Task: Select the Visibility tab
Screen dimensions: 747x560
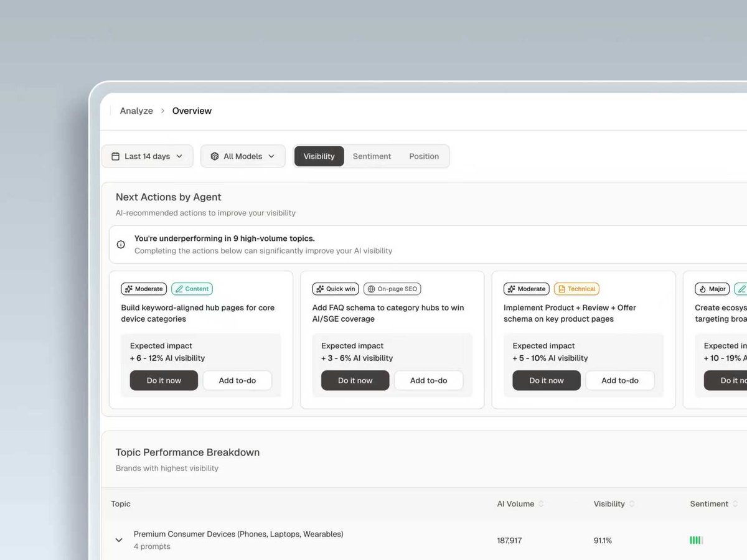Action: click(x=319, y=156)
